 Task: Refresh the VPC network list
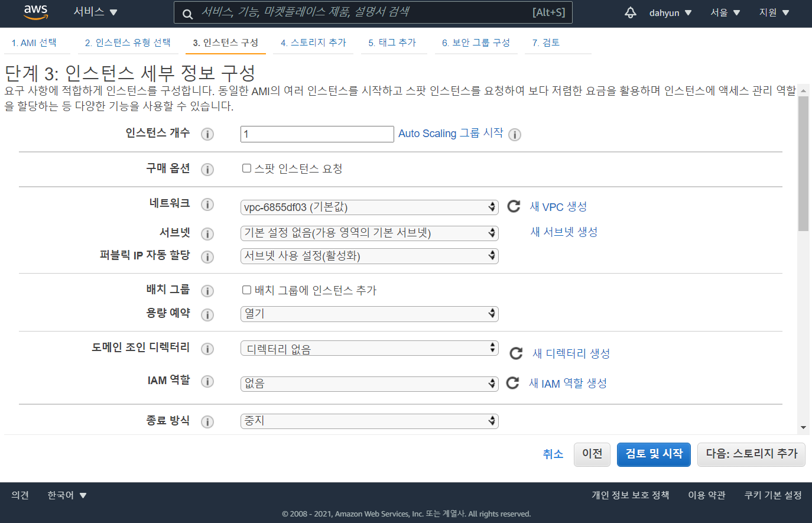click(x=514, y=206)
